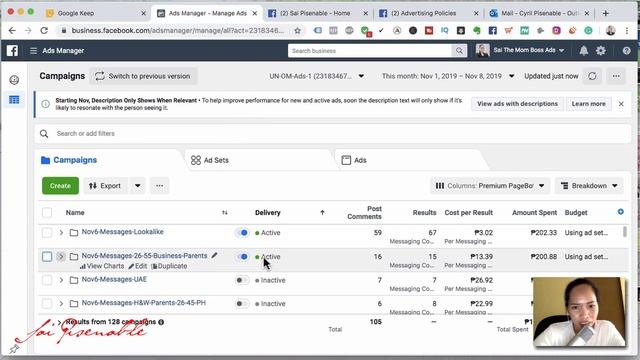Screen dimensions: 640x360
Task: Edit the Nov6-Messages-26-55-Business-Parents name pencil icon
Action: [214, 256]
